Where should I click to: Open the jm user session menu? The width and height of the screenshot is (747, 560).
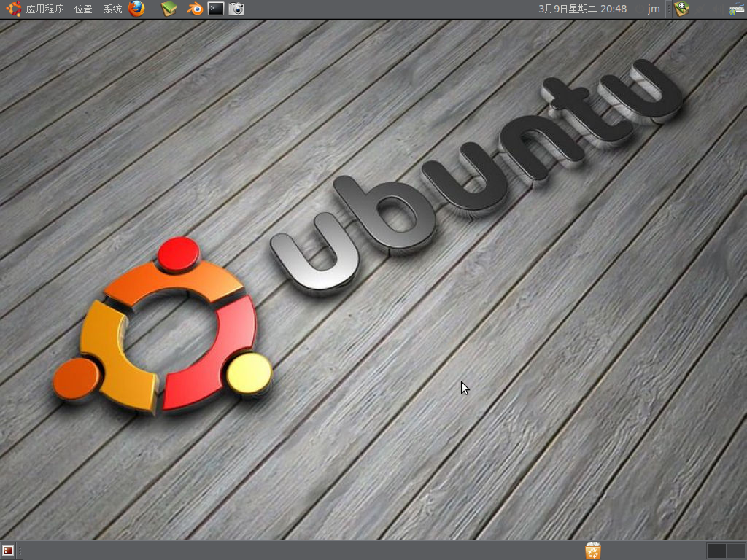click(654, 9)
